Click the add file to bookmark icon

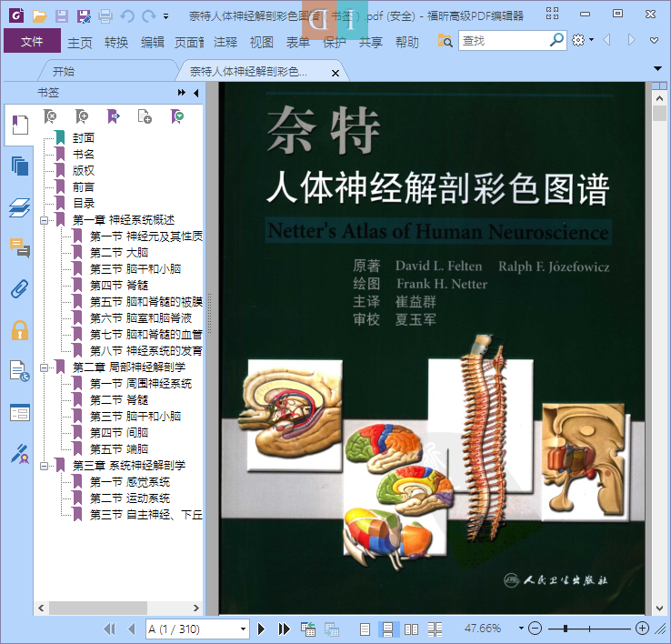click(145, 116)
